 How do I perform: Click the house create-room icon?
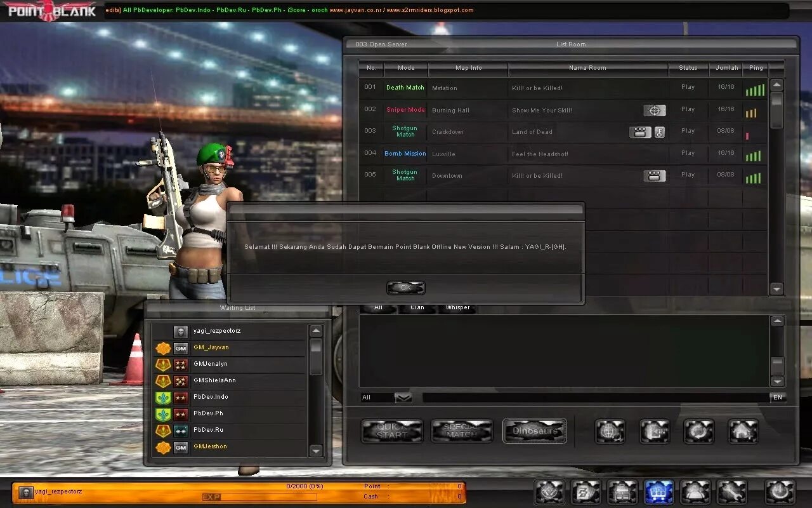(x=743, y=431)
